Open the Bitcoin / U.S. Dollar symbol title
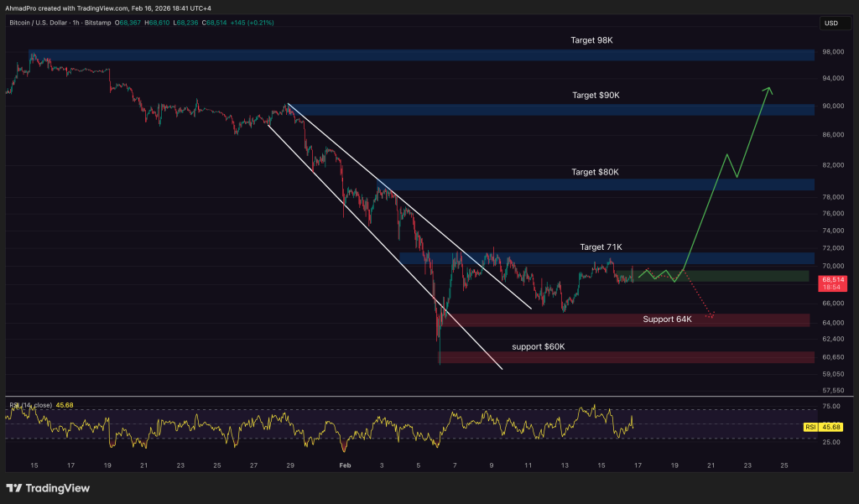This screenshot has width=859, height=504. click(x=49, y=23)
